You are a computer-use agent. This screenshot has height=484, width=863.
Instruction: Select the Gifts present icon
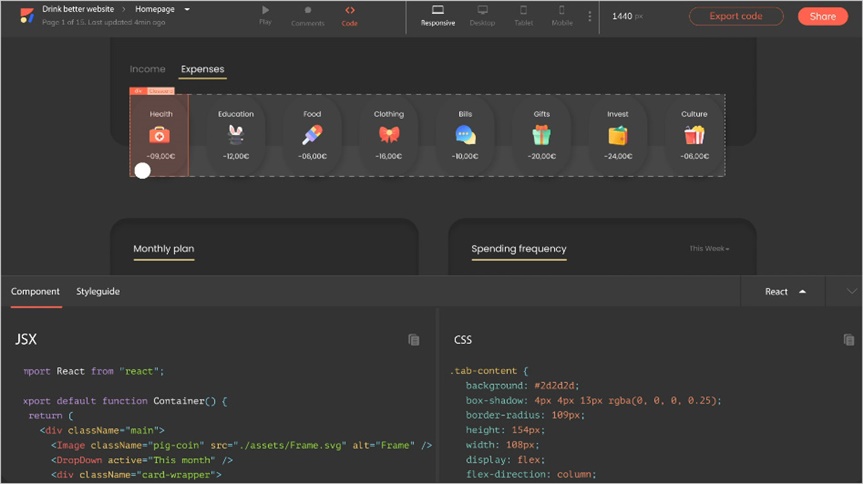coord(542,135)
